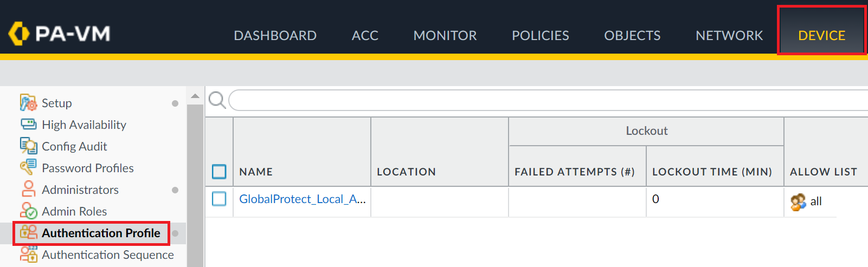Click the search magnifier icon
The image size is (868, 267).
pos(217,100)
